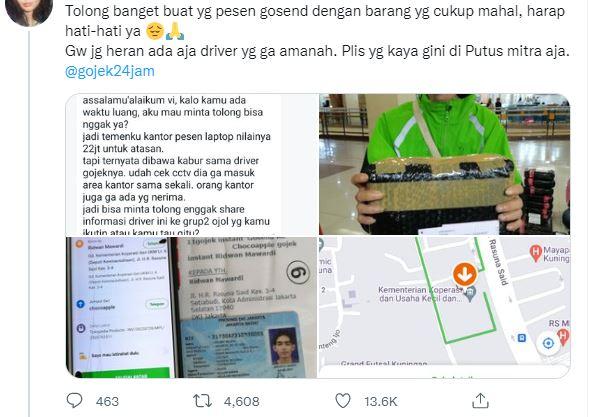Retweet this post using the arrows icon

[x=202, y=401]
